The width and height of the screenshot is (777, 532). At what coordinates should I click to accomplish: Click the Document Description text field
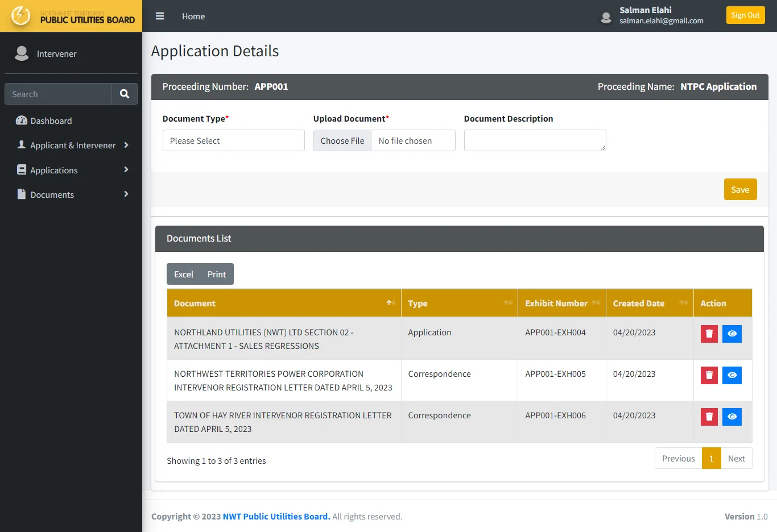coord(535,140)
